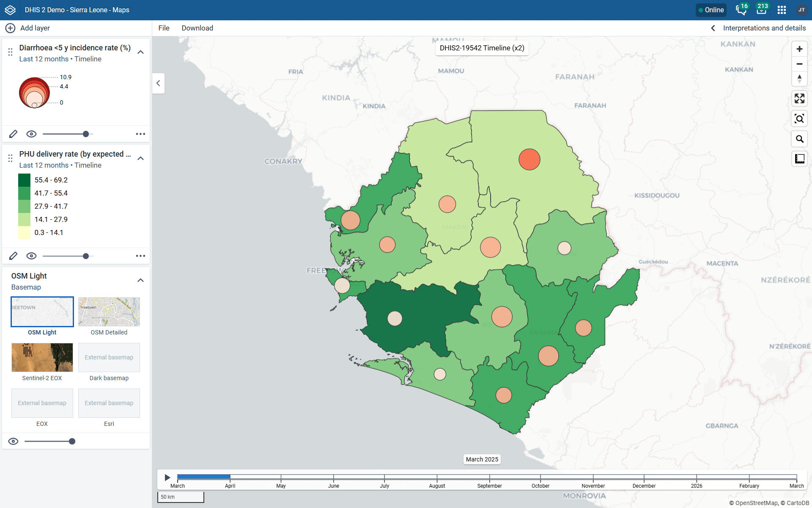
Task: Open the Download menu
Action: tap(197, 28)
